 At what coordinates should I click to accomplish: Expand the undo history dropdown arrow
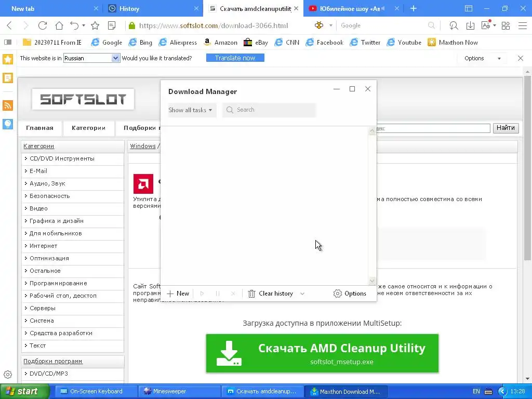pos(84,25)
